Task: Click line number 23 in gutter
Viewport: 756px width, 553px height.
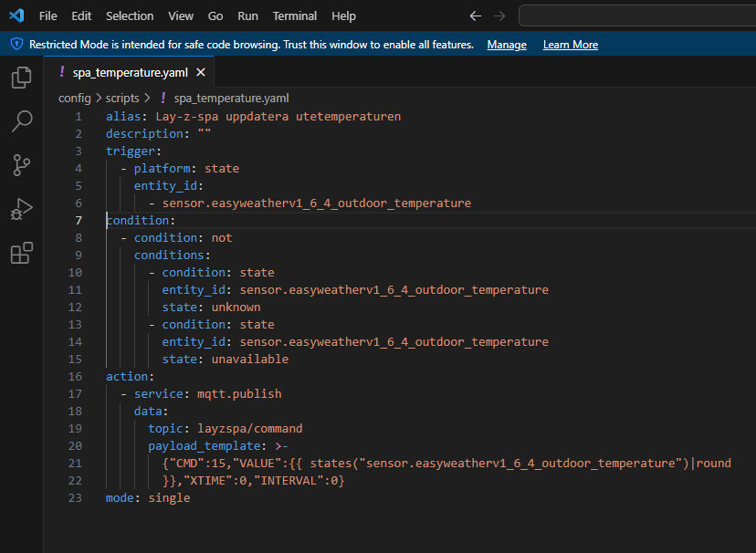Action: click(x=75, y=498)
